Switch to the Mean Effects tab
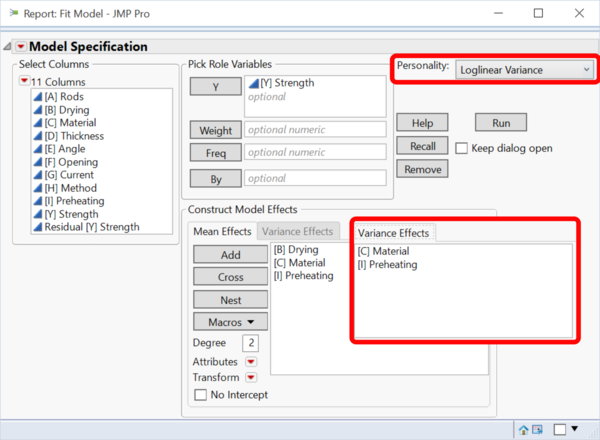The width and height of the screenshot is (600, 440). pyautogui.click(x=221, y=232)
